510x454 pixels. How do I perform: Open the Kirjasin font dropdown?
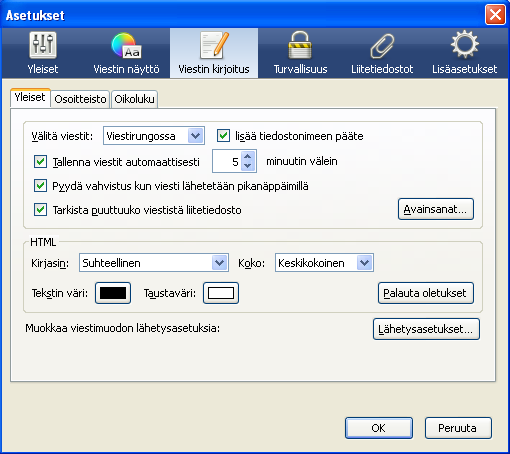[x=154, y=263]
